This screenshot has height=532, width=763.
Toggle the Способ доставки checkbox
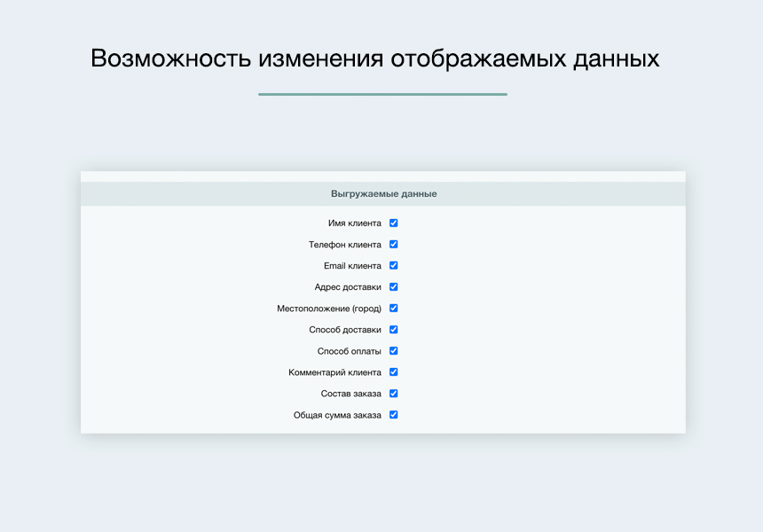pos(393,329)
